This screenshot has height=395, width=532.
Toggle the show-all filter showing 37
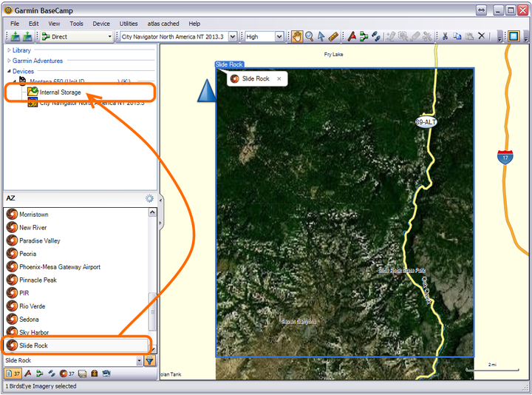(13, 374)
